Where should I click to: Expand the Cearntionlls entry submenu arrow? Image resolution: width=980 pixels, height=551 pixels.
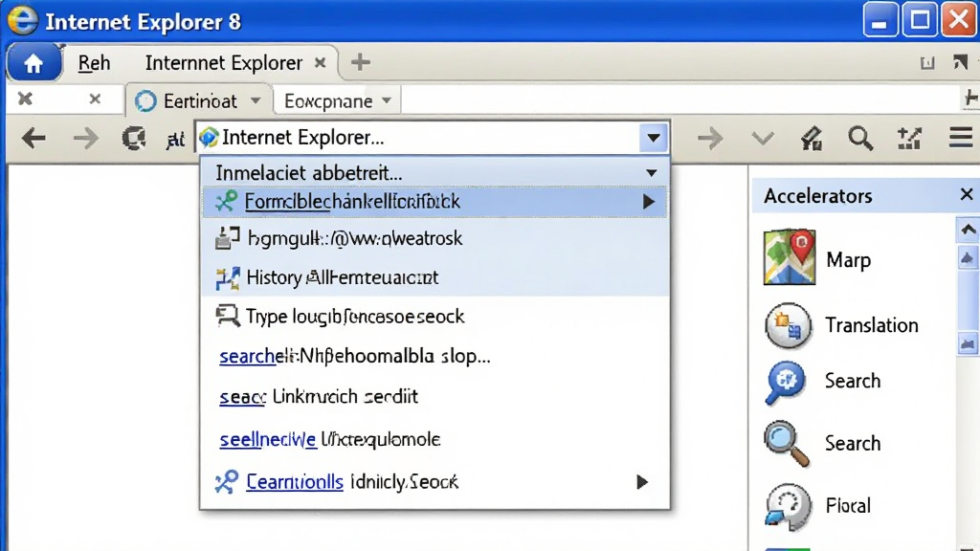[x=642, y=482]
